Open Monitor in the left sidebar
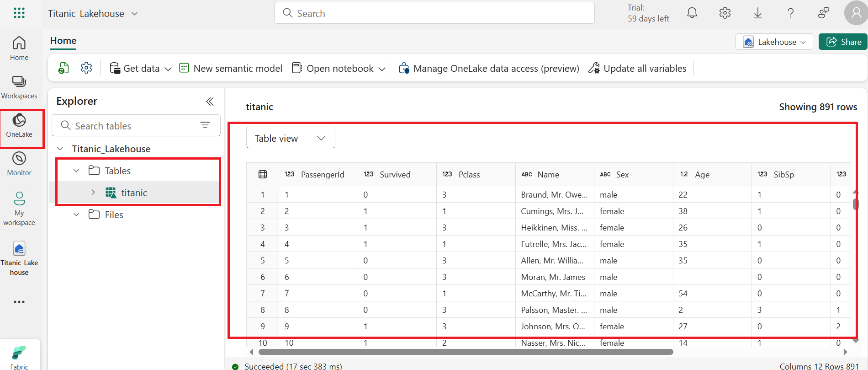 click(19, 164)
